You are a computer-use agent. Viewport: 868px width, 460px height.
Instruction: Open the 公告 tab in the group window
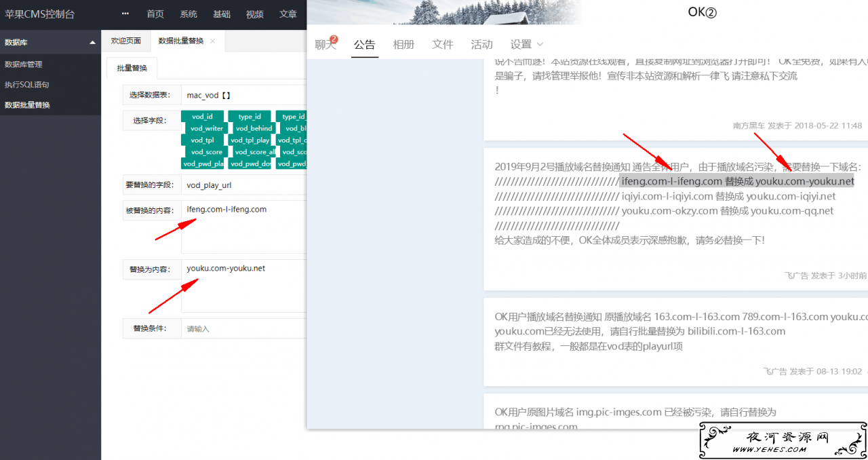pos(364,45)
